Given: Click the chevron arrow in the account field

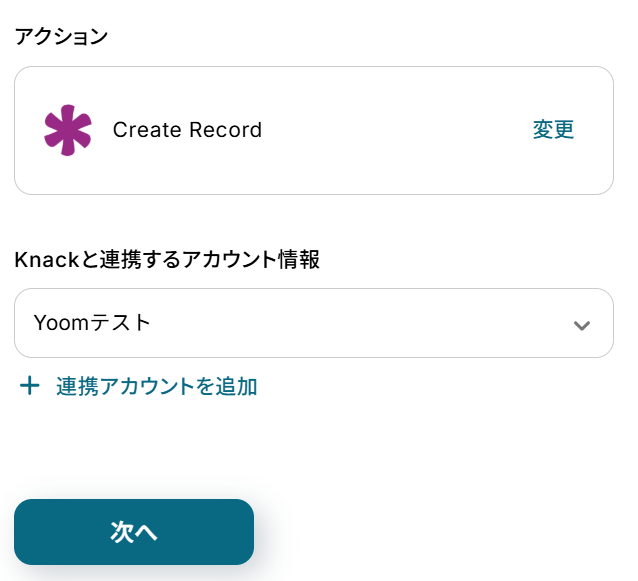Looking at the screenshot, I should (581, 325).
